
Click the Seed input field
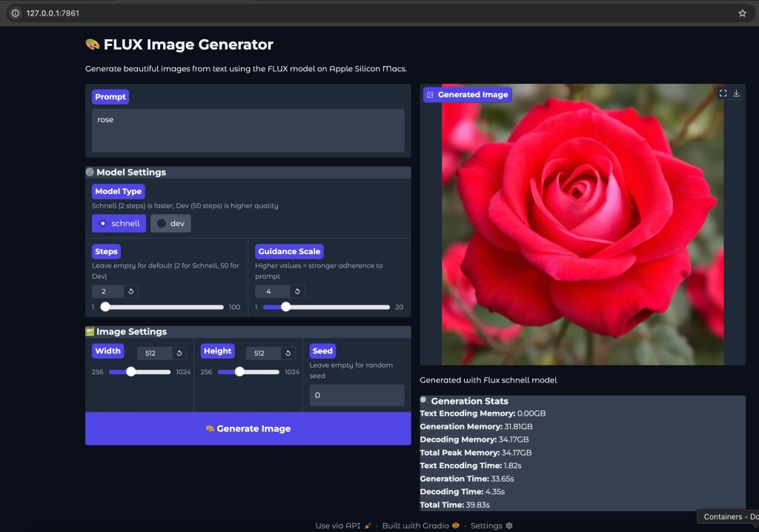tap(357, 395)
